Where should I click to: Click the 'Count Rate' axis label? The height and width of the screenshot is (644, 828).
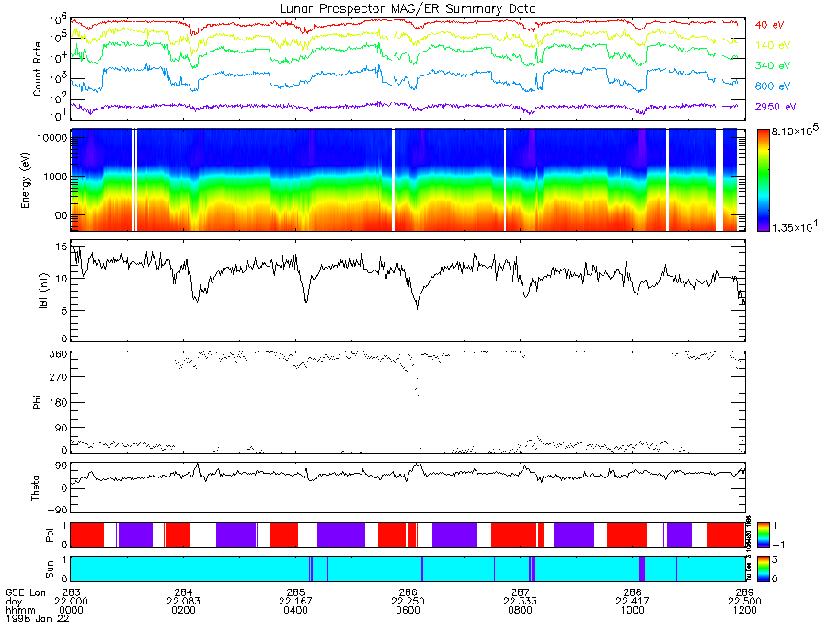coord(37,69)
